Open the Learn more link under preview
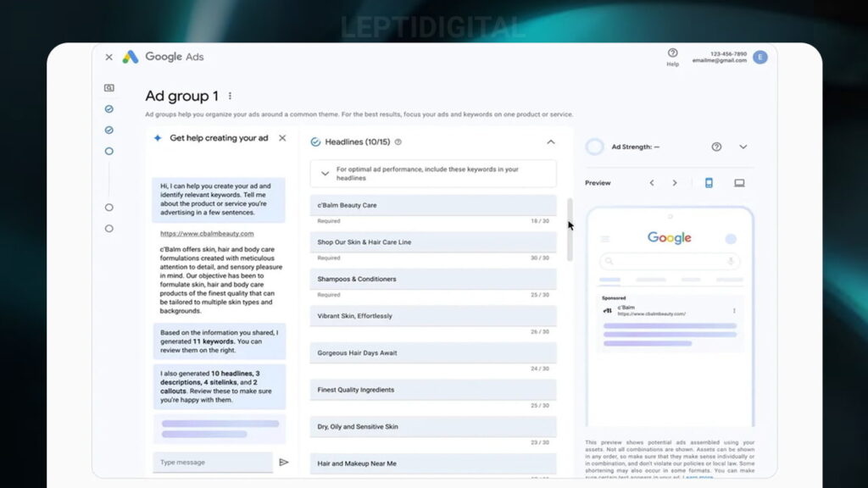 698,476
